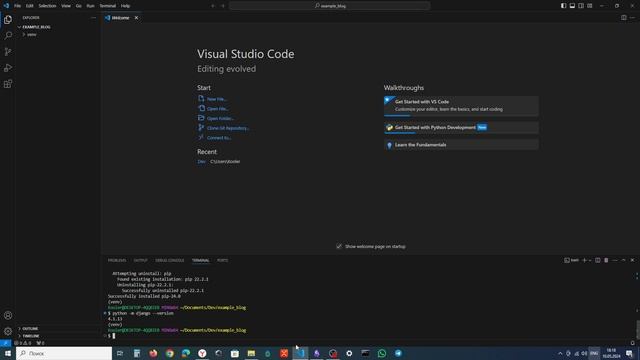Image resolution: width=640 pixels, height=360 pixels.
Task: Switch to the DEBUG CONSOLE tab
Action: click(x=169, y=260)
